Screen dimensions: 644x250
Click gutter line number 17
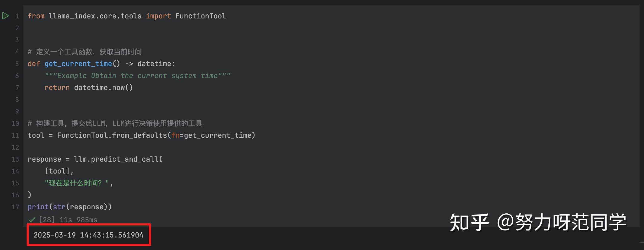[x=15, y=207]
